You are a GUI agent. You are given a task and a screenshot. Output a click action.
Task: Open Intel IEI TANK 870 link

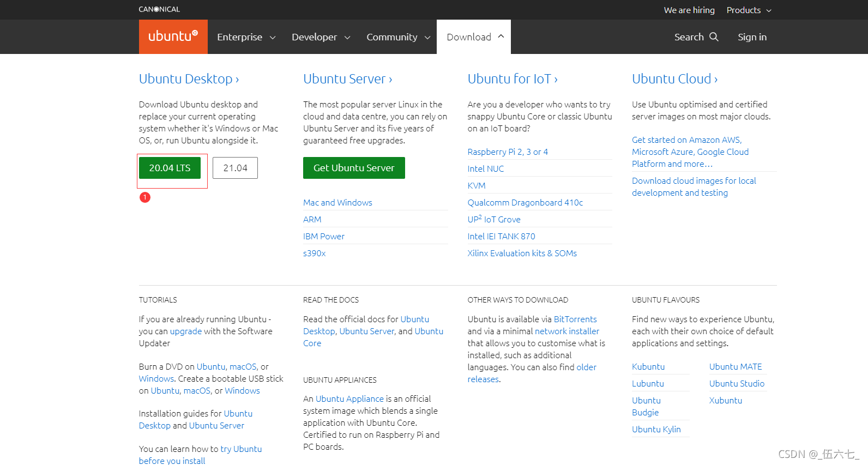click(x=501, y=236)
